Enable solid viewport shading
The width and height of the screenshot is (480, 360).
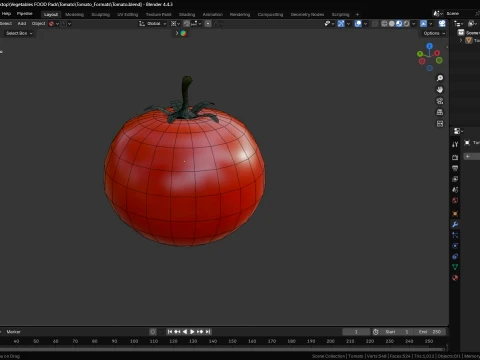click(x=392, y=24)
